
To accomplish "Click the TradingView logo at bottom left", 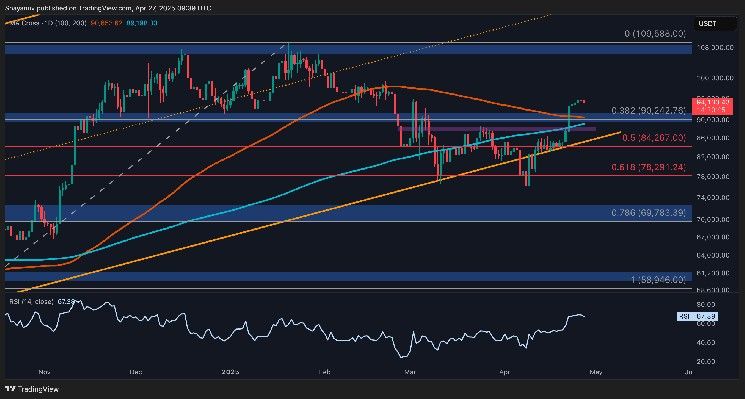I will tap(31, 389).
